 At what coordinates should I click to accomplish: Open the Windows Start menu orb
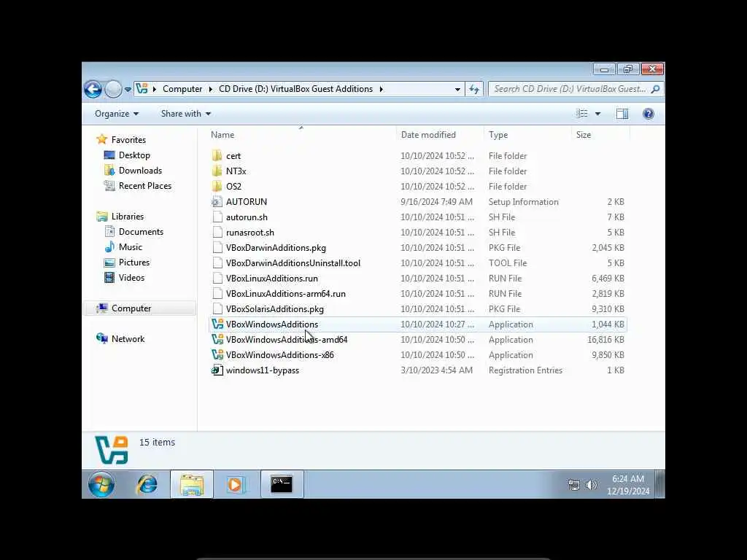pos(101,485)
